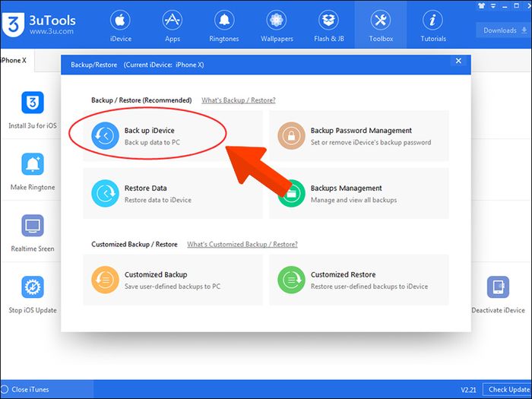Click 'Manage and view all backups' text
This screenshot has width=532, height=399.
pos(353,200)
